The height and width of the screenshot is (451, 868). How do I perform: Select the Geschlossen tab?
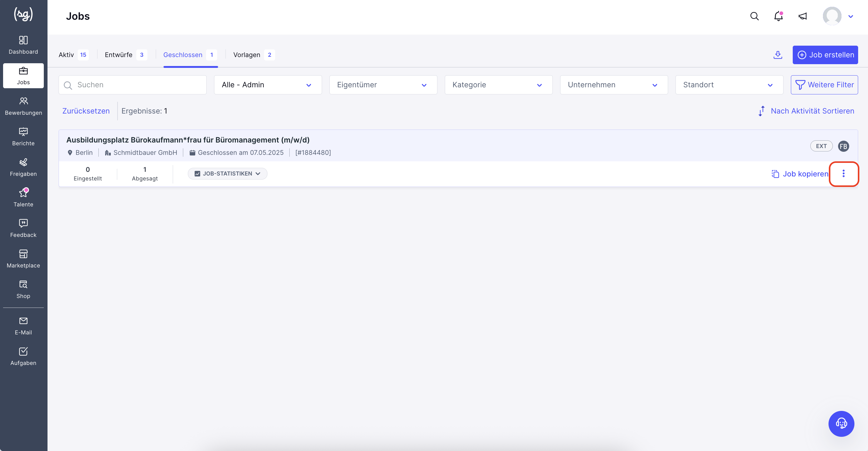pyautogui.click(x=190, y=55)
